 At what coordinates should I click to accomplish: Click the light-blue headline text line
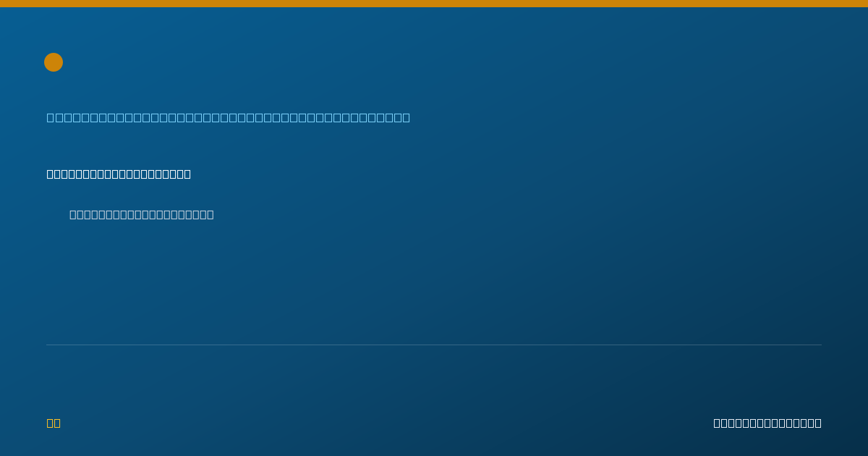pyautogui.click(x=229, y=117)
